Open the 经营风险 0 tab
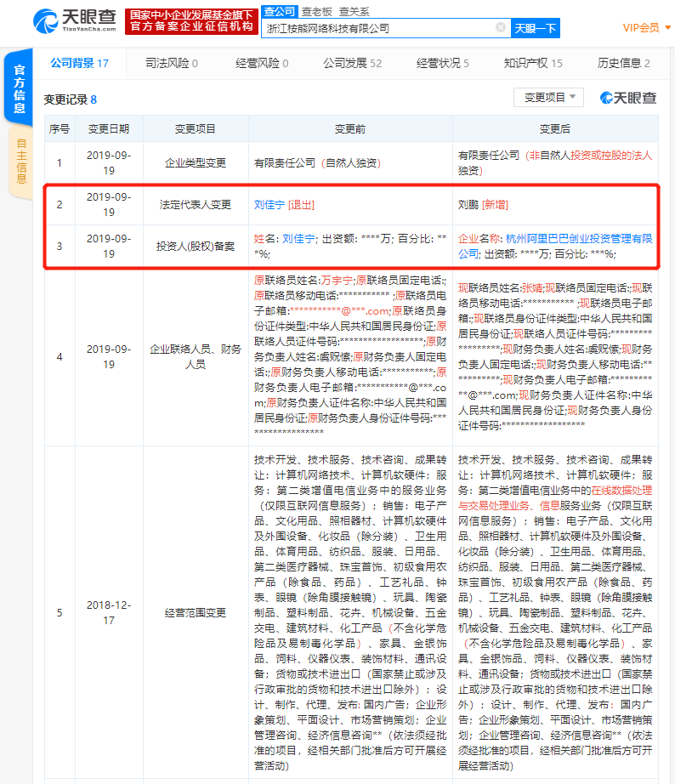The width and height of the screenshot is (675, 784). click(x=262, y=64)
